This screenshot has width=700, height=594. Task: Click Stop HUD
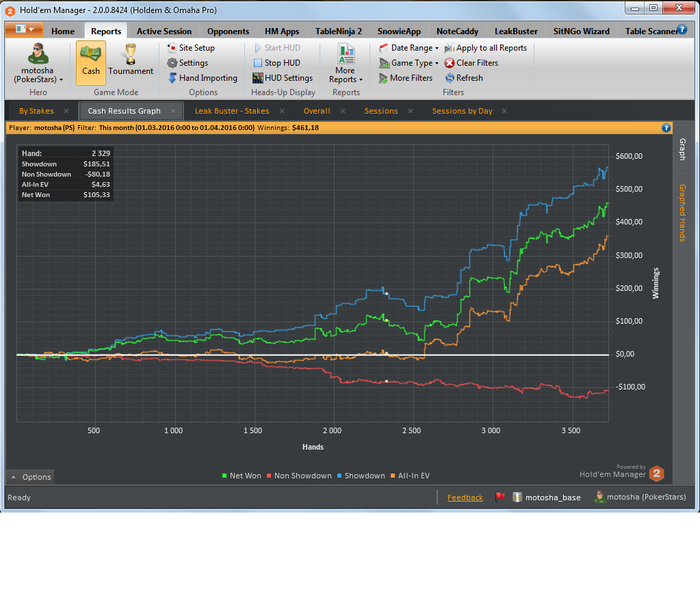277,63
